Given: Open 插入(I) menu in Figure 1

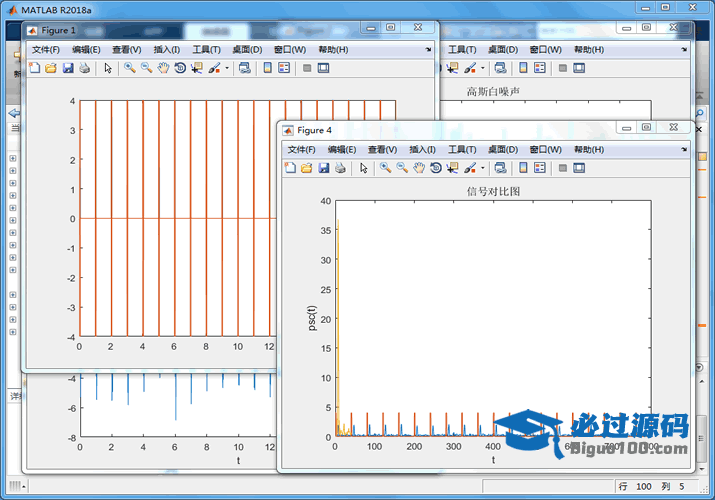Looking at the screenshot, I should 167,50.
